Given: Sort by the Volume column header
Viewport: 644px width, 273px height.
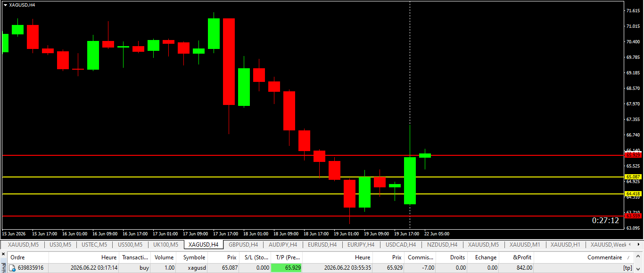Looking at the screenshot, I should click(x=164, y=257).
